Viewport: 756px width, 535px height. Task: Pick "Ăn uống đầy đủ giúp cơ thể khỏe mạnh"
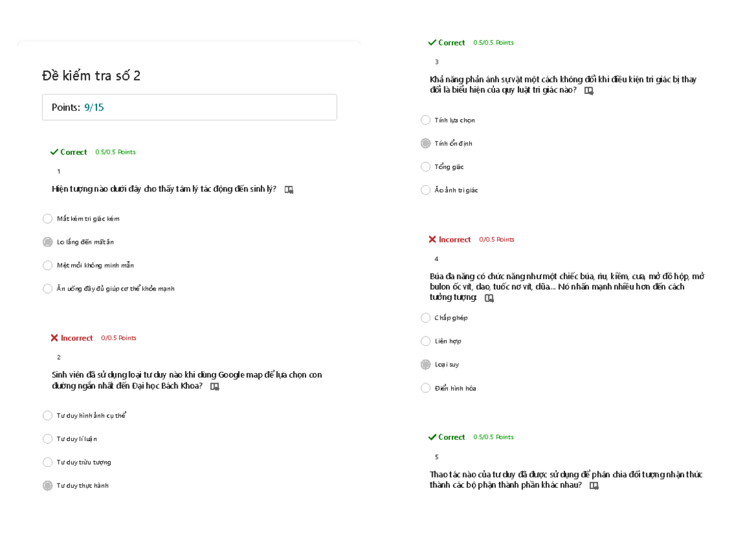48,289
